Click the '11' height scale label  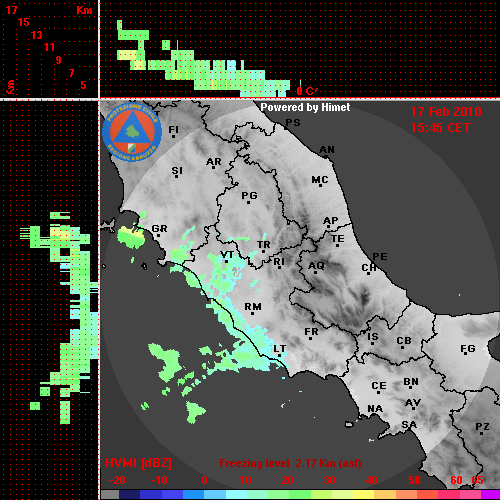tap(49, 47)
